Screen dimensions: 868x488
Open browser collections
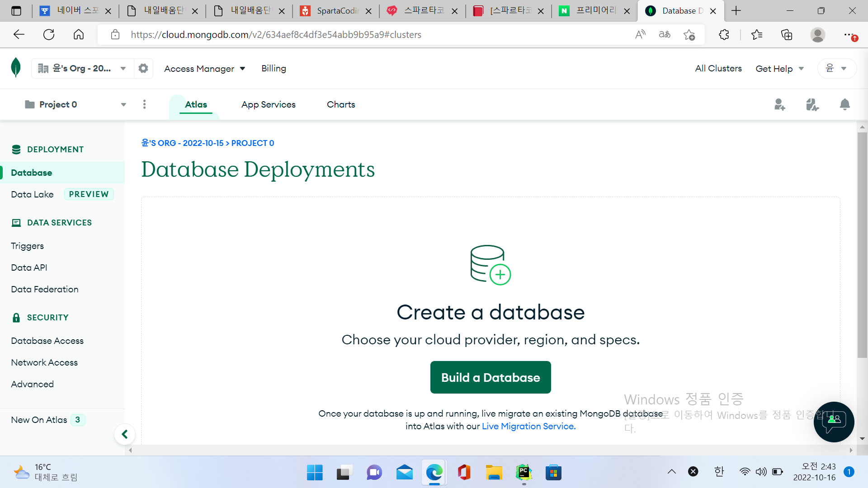click(787, 34)
